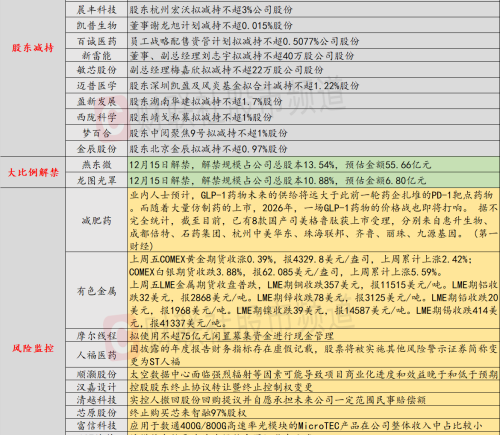This screenshot has width=500, height=435.
Task: Click the 人福医药 stock name cell
Action: click(97, 355)
